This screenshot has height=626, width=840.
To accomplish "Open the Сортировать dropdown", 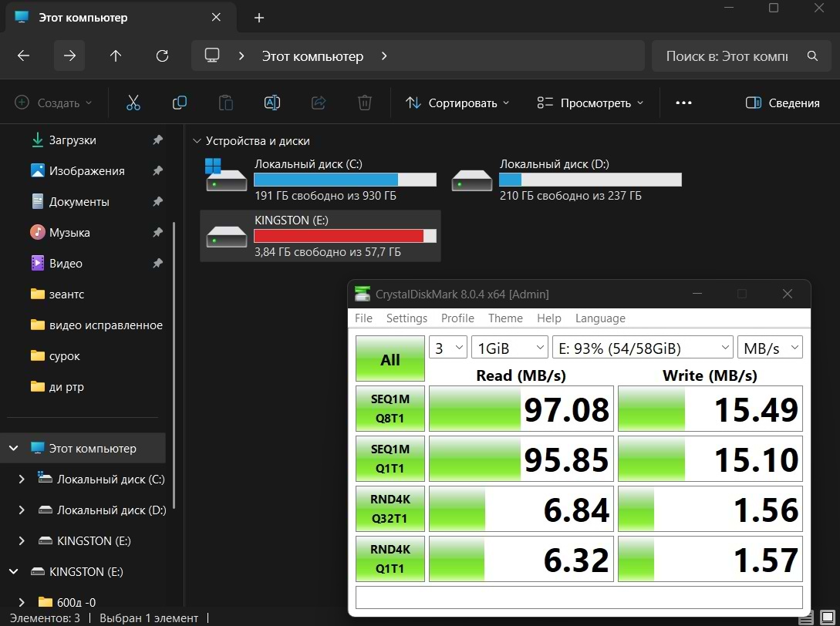I will tap(457, 103).
